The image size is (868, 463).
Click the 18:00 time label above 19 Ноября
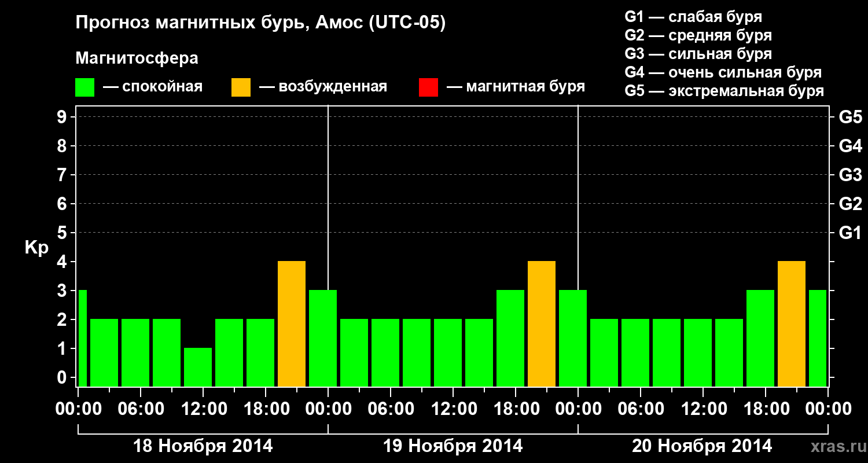(516, 409)
